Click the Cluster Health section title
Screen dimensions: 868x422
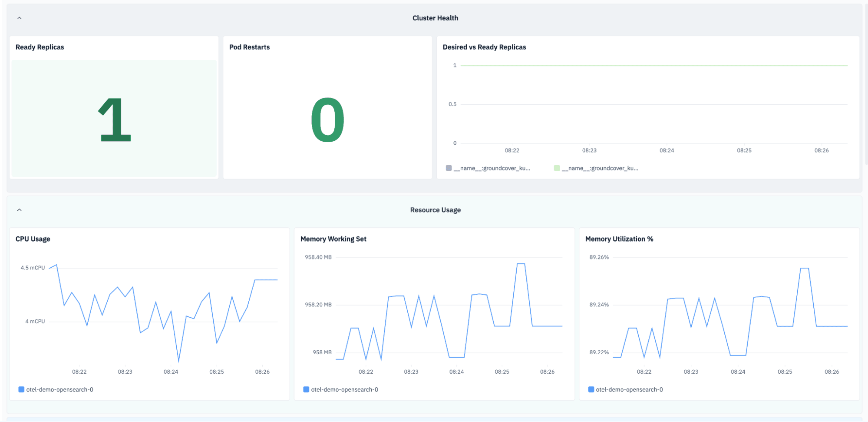(x=435, y=18)
